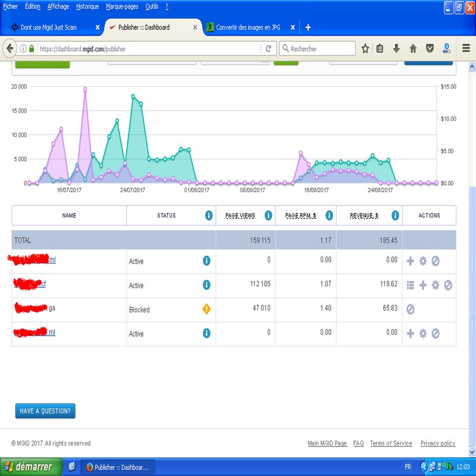Open the FAQ footer link
This screenshot has width=476, height=476.
(x=358, y=443)
